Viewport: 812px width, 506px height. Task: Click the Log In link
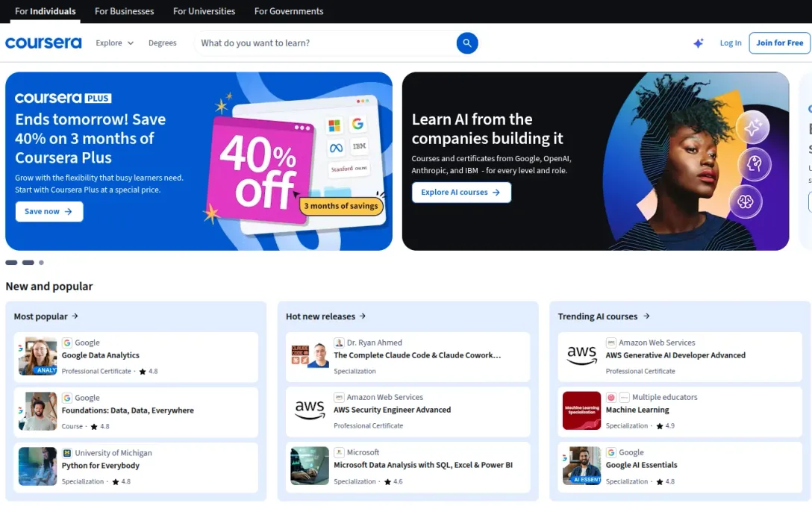click(730, 43)
